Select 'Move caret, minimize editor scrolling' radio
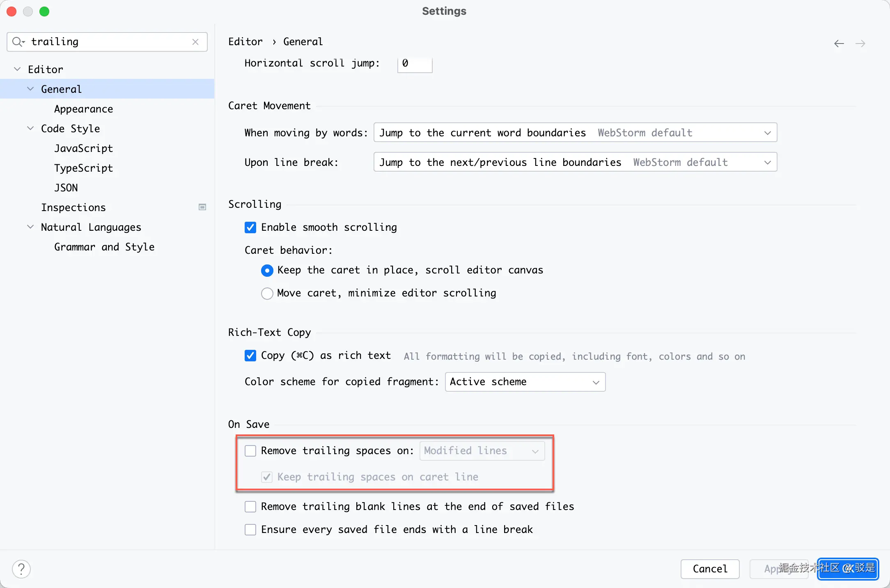This screenshot has width=890, height=588. 267,293
